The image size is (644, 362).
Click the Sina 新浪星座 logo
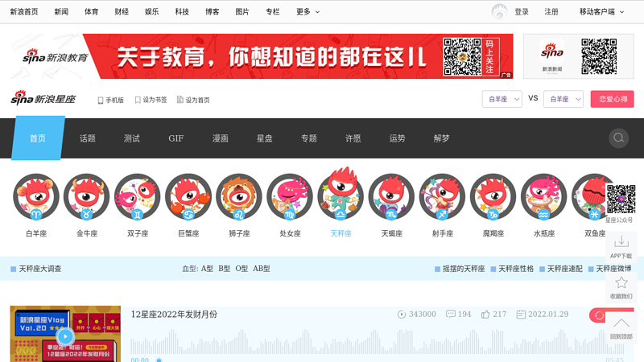(x=43, y=98)
